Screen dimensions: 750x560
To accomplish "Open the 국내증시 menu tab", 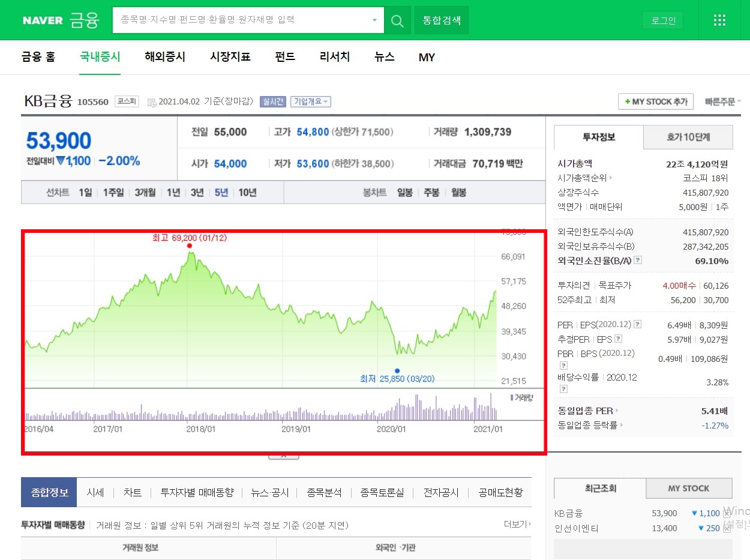I will tap(100, 58).
